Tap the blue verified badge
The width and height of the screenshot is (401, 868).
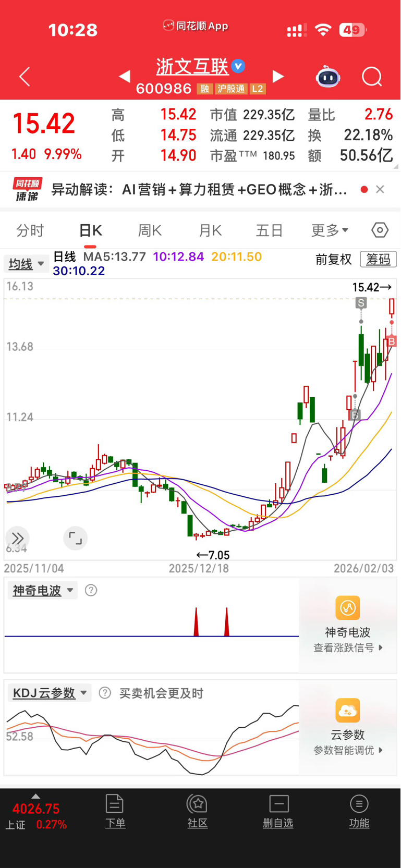(x=238, y=66)
